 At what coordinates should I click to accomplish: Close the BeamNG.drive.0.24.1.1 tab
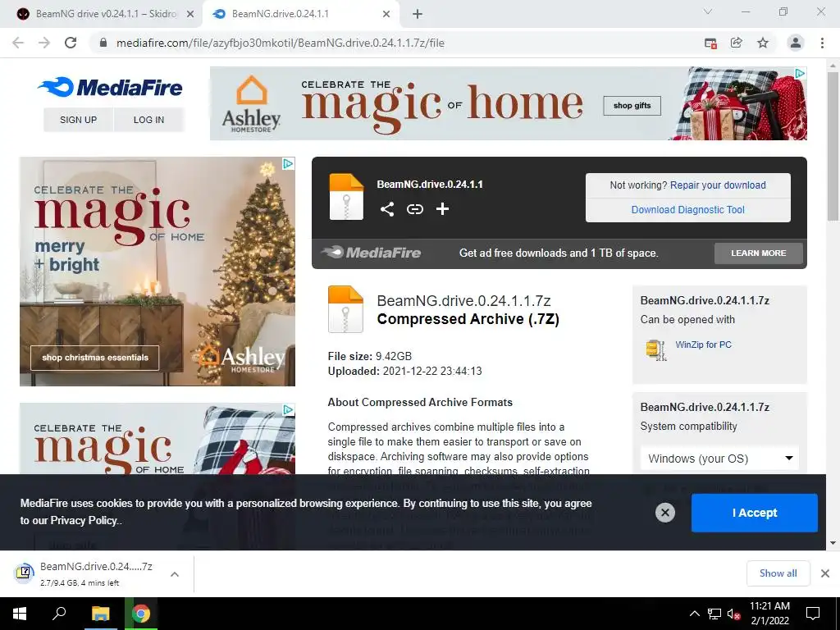[386, 15]
